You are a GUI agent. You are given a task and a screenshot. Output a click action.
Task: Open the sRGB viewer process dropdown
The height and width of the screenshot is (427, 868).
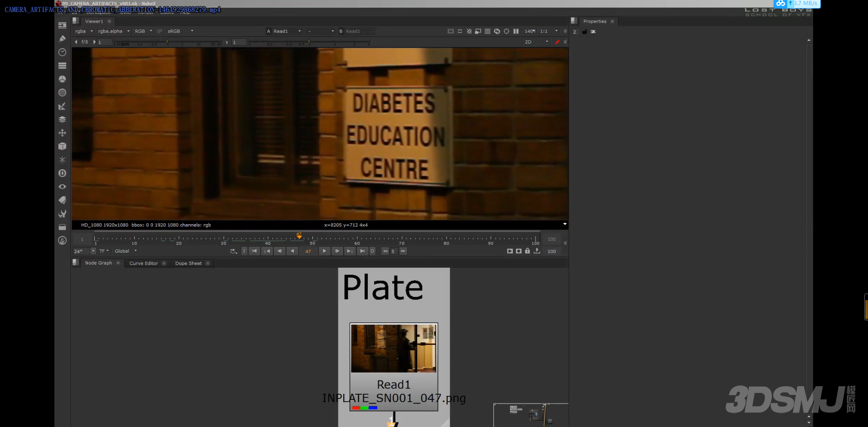point(180,31)
